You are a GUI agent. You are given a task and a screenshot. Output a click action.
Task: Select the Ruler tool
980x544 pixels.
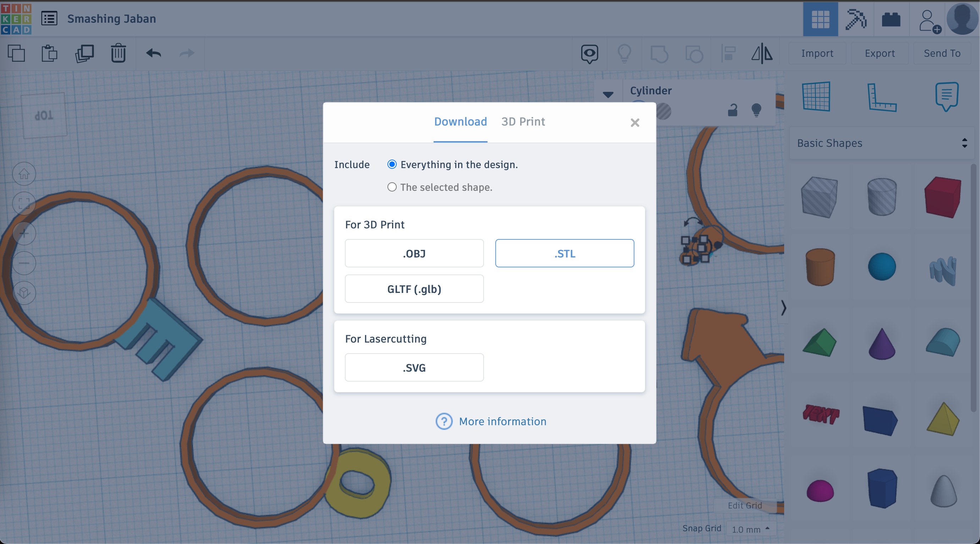[881, 97]
